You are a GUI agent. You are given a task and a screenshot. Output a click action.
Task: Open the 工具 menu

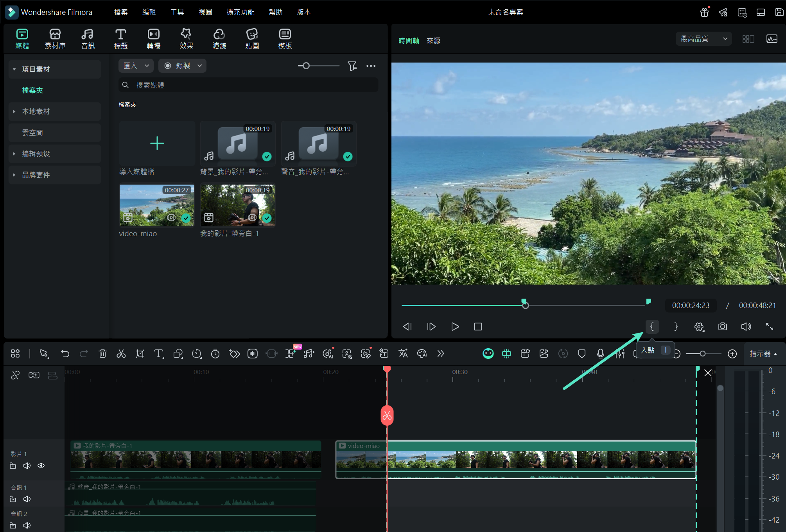pos(177,12)
